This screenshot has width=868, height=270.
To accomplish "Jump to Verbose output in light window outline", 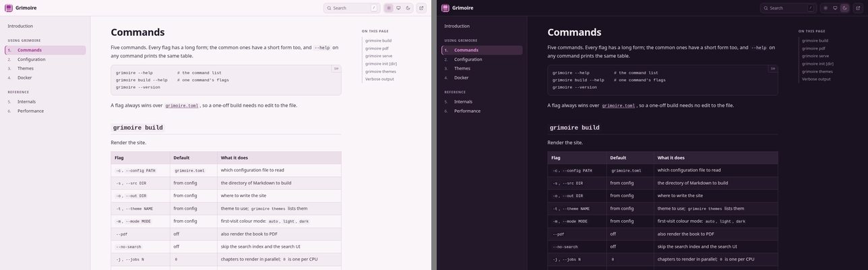I will click(x=379, y=79).
